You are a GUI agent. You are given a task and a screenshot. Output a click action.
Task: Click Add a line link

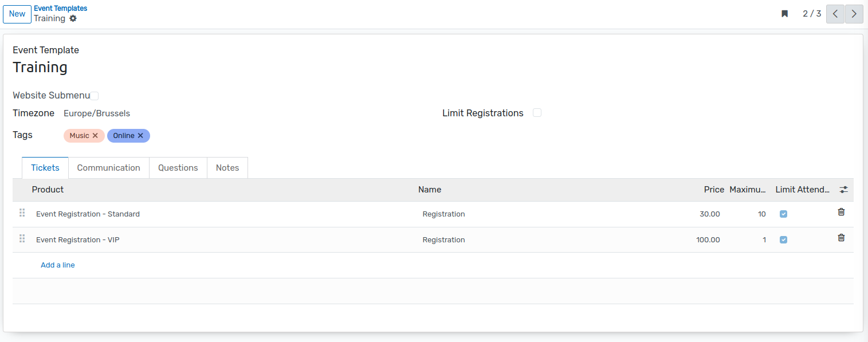tap(58, 265)
